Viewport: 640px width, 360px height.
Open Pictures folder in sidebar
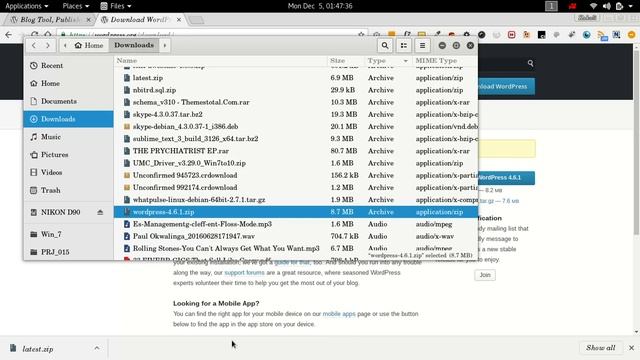click(68, 155)
